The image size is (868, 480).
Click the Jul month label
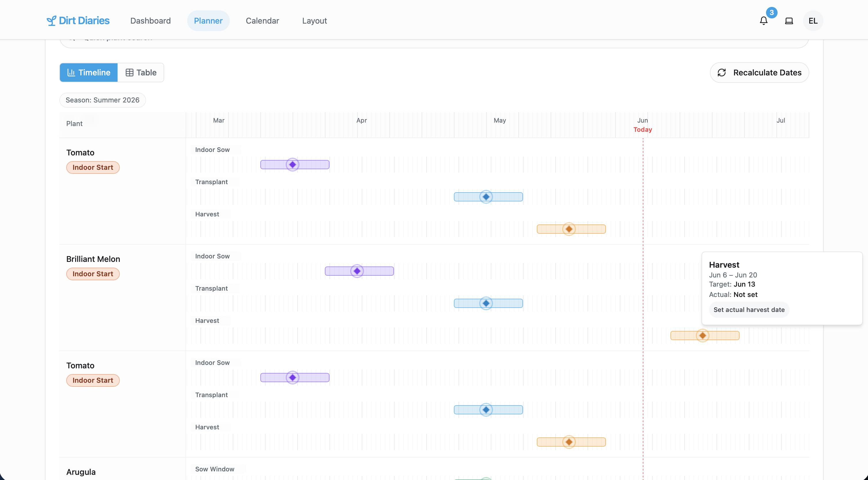[x=781, y=120]
